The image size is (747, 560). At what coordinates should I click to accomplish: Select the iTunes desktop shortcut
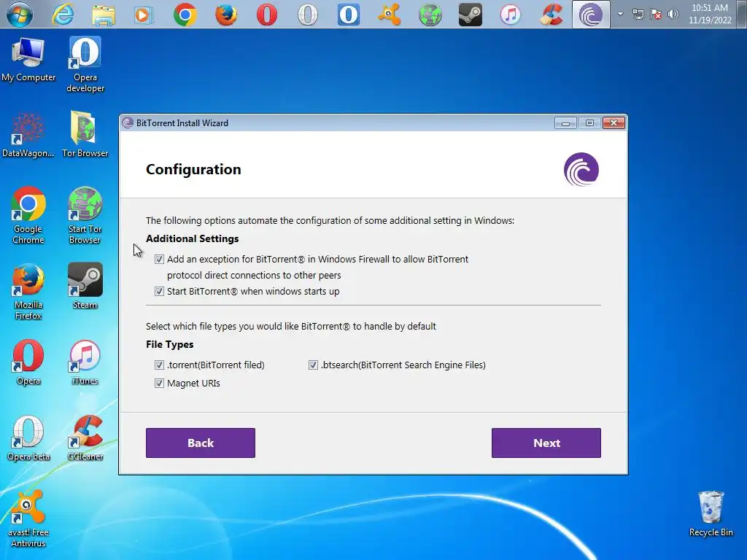click(x=85, y=362)
